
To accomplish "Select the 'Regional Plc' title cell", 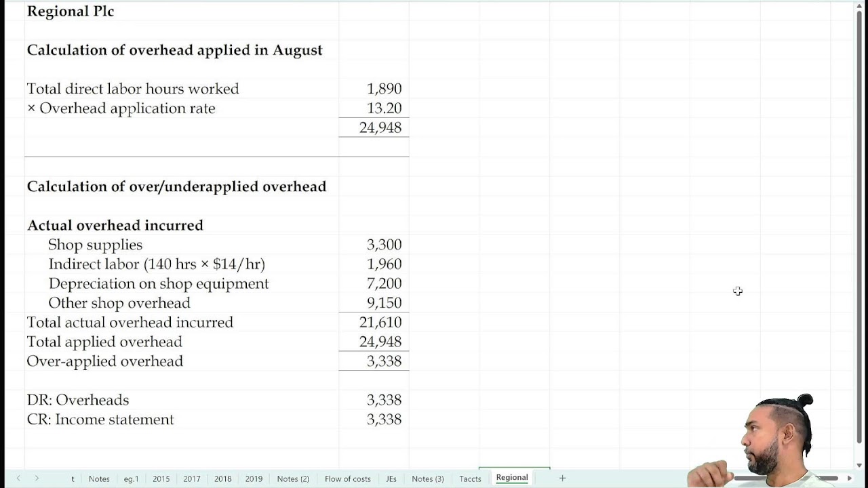I will [71, 12].
